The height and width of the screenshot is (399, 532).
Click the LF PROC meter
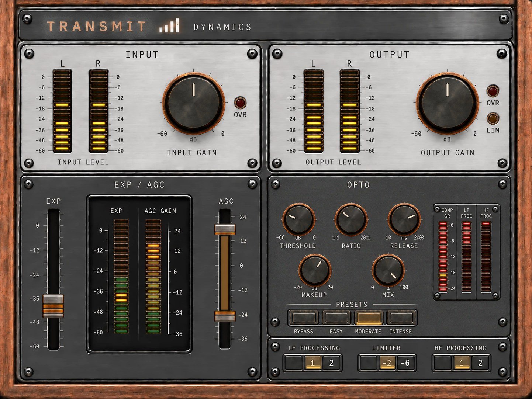pyautogui.click(x=466, y=257)
